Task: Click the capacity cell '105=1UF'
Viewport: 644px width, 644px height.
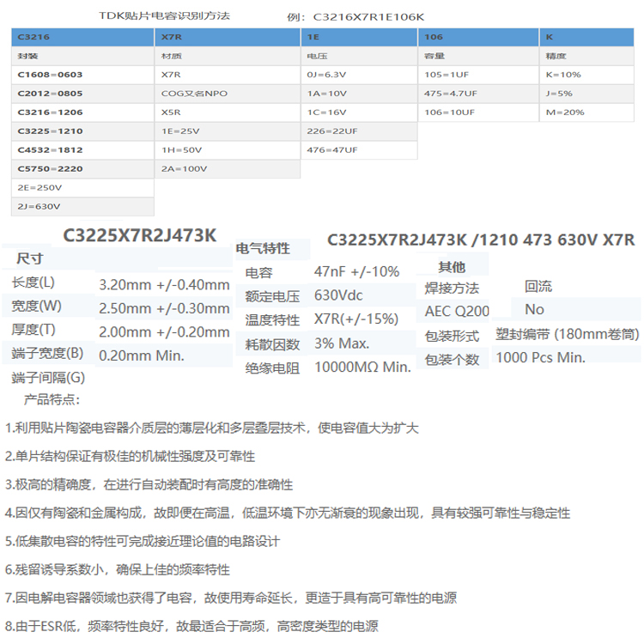Action: tap(478, 75)
